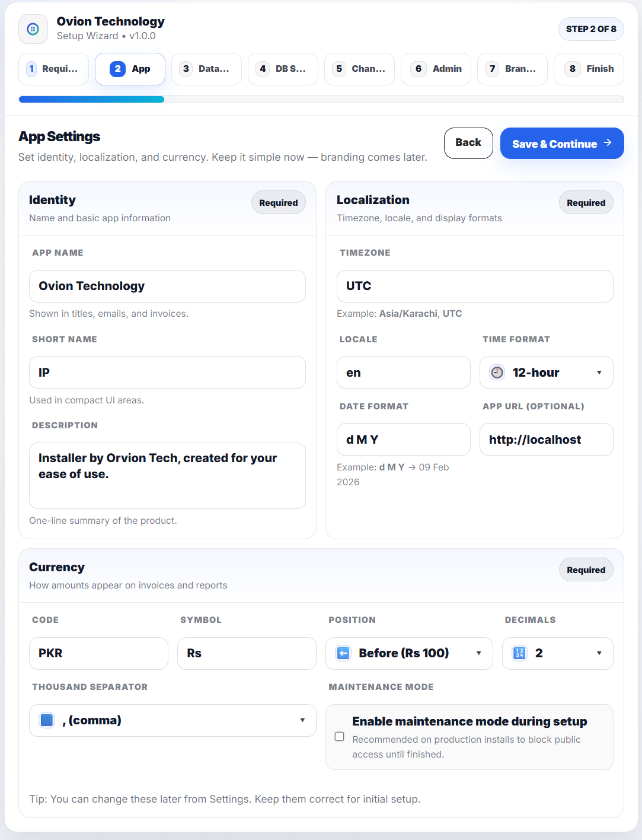642x840 pixels.
Task: Enable maintenance mode during setup
Action: (x=339, y=736)
